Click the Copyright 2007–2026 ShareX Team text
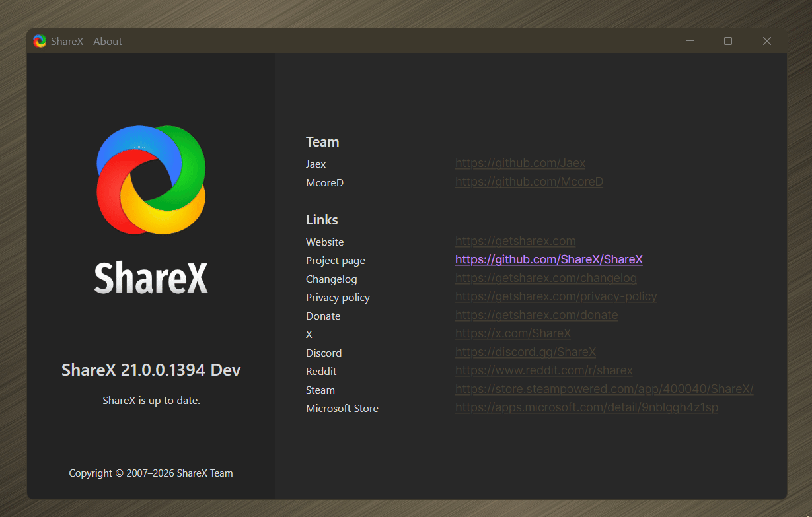 pos(151,473)
